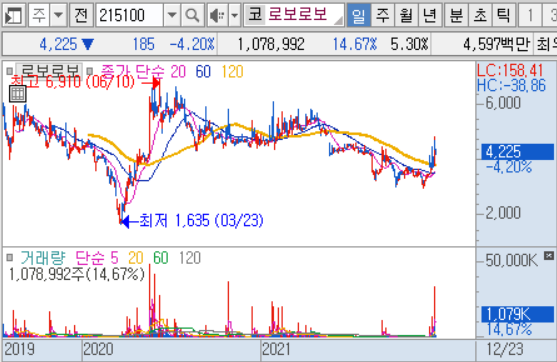Image resolution: width=557 pixels, height=362 pixels.
Task: Switch to 주 weekly chart tab
Action: [382, 15]
